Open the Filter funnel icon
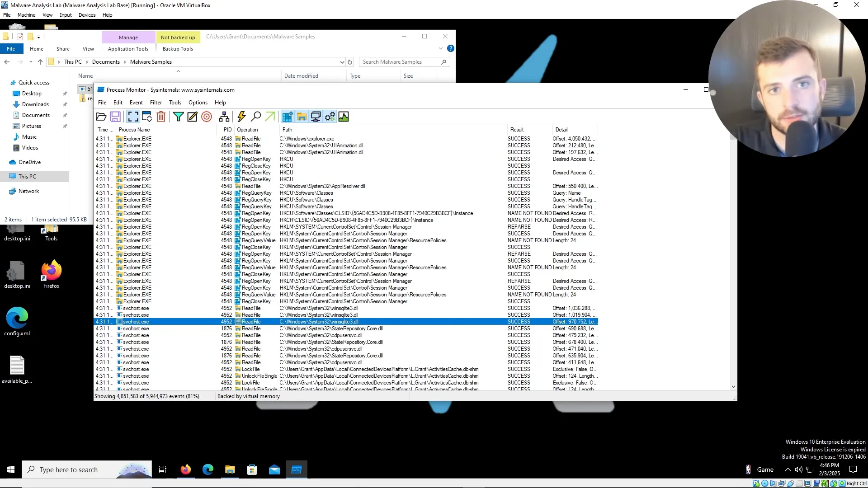The width and height of the screenshot is (868, 488). (178, 117)
